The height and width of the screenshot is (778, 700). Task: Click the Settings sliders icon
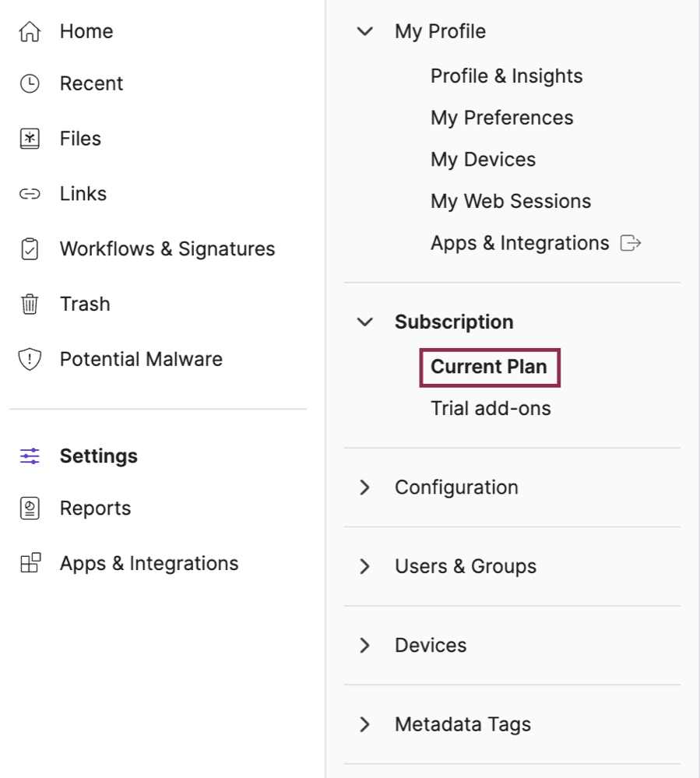click(30, 456)
